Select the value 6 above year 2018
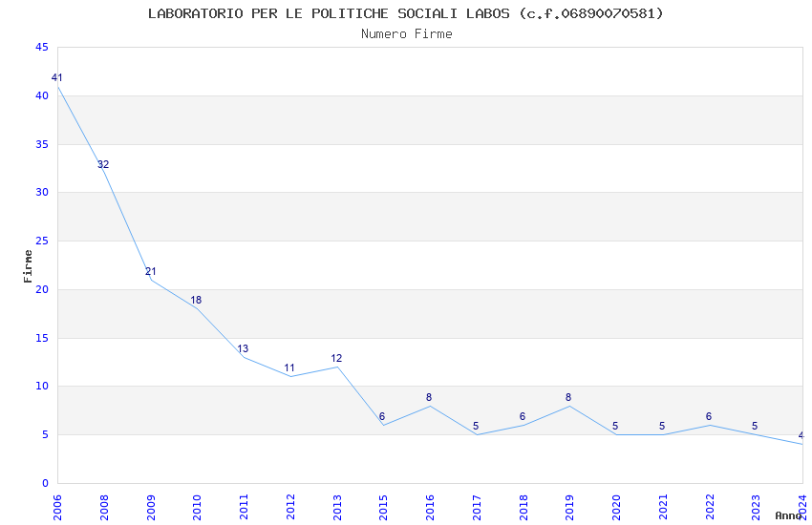Viewport: 812px width, 525px height. (x=522, y=416)
